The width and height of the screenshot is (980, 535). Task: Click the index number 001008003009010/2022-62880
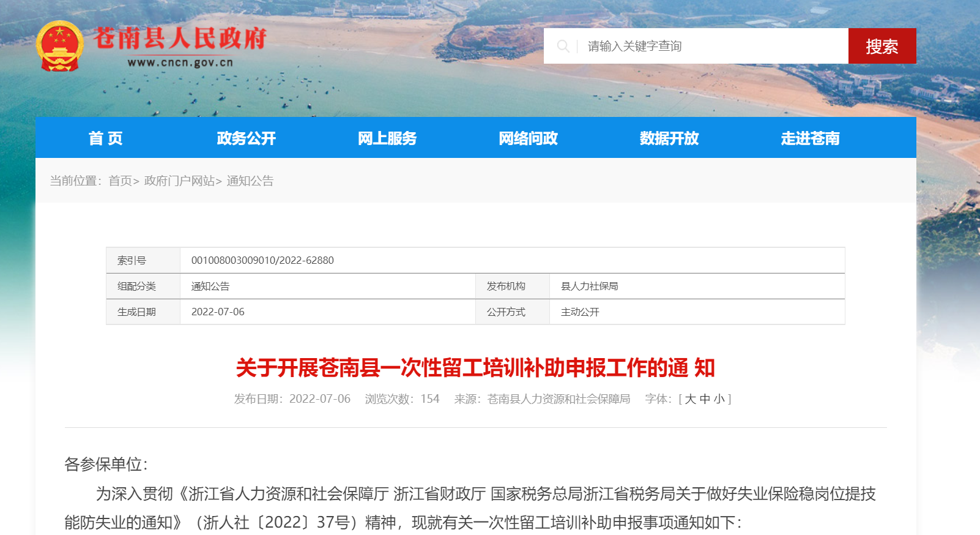point(262,260)
